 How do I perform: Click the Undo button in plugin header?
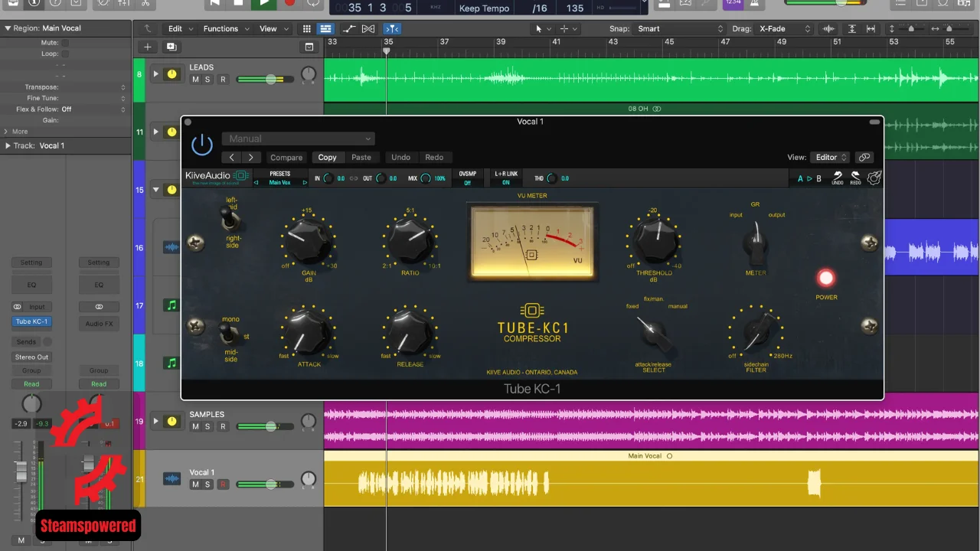pyautogui.click(x=400, y=157)
